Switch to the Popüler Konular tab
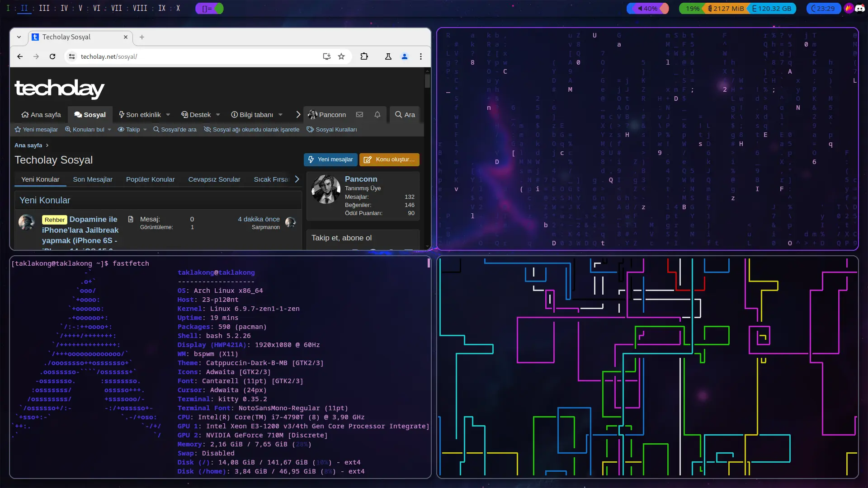This screenshot has width=868, height=488. (x=151, y=179)
